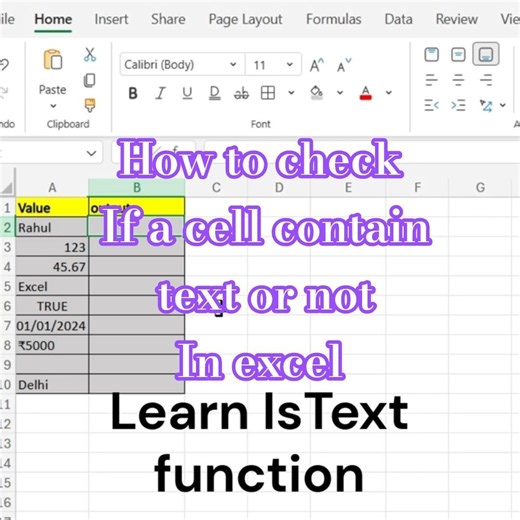Click the Redo arrow icon
This screenshot has width=520, height=520.
click(4, 92)
